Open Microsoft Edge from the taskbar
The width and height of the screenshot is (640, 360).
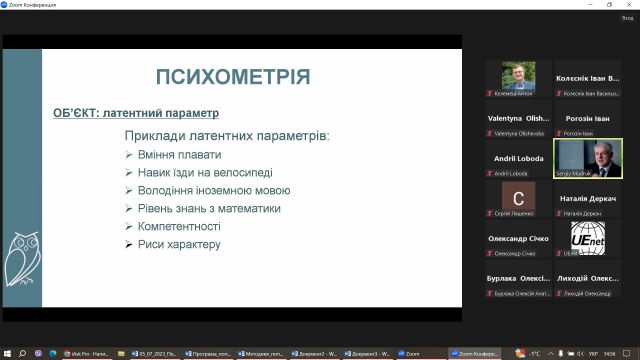pos(53,353)
